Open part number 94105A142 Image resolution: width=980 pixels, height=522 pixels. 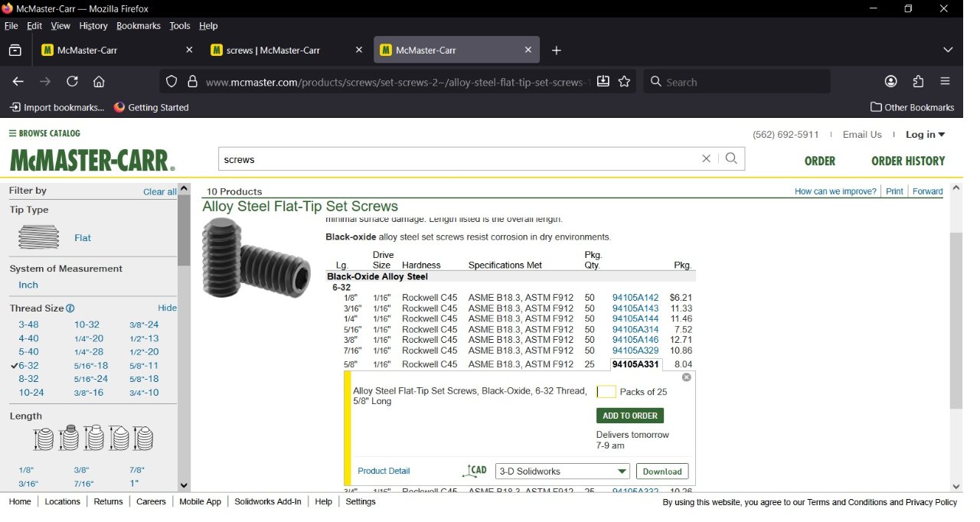635,298
